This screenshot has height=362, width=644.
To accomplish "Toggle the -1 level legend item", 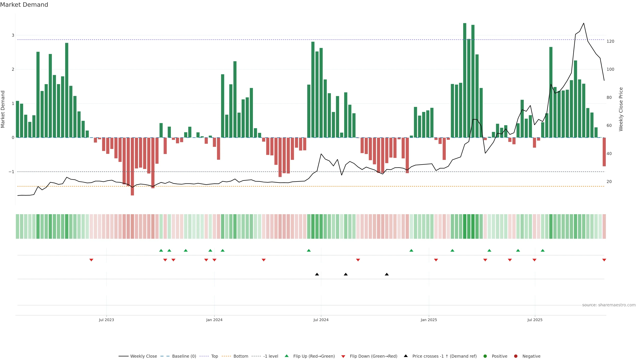I will click(x=271, y=356).
